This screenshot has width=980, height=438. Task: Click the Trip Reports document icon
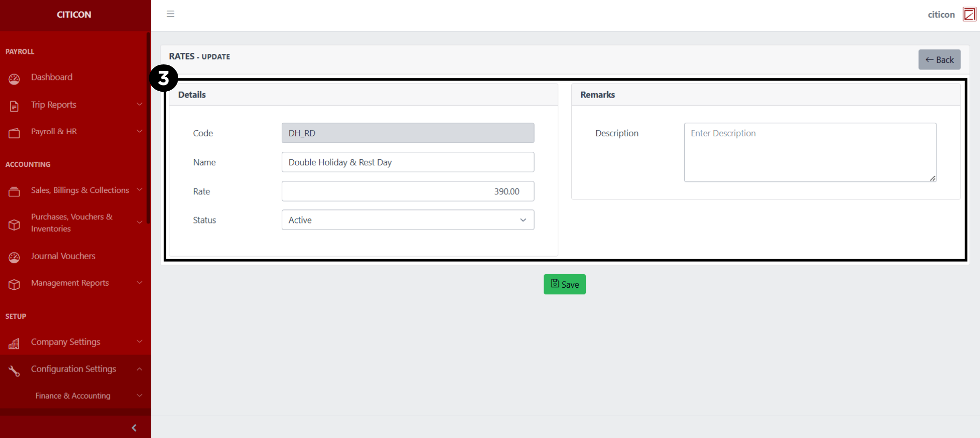[x=14, y=106]
